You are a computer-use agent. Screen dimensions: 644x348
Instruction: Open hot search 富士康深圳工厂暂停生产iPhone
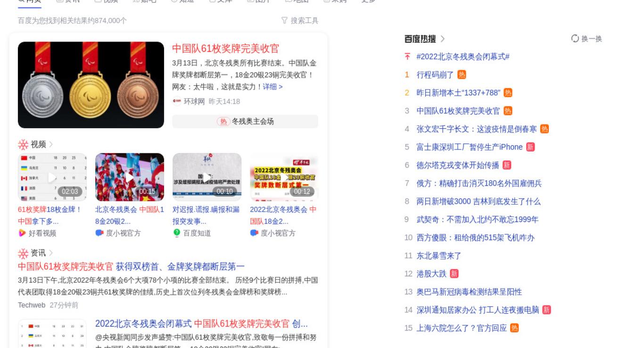click(470, 147)
